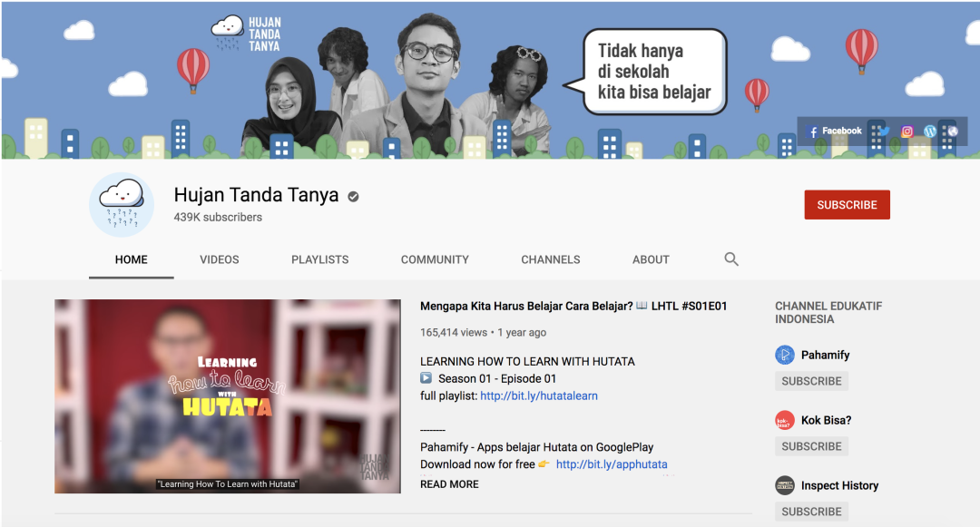Click the Hujan Tanda Tanya cloud avatar
The image size is (980, 527).
click(122, 205)
